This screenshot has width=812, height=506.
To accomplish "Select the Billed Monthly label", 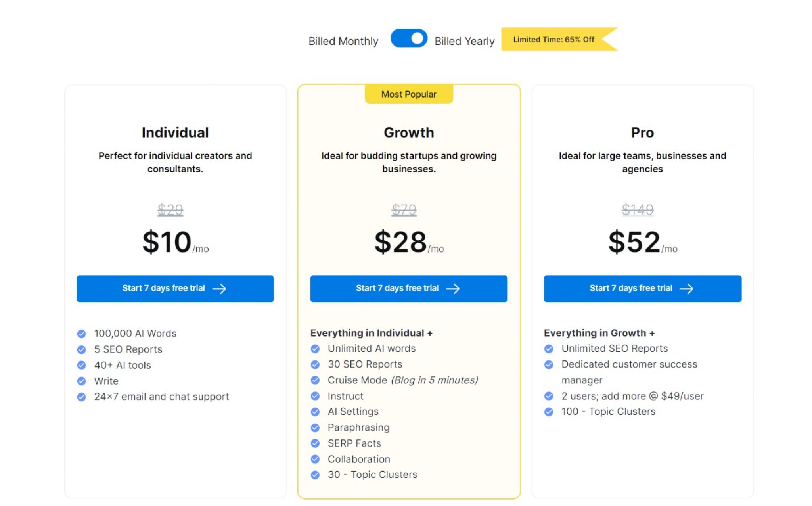I will [x=343, y=41].
